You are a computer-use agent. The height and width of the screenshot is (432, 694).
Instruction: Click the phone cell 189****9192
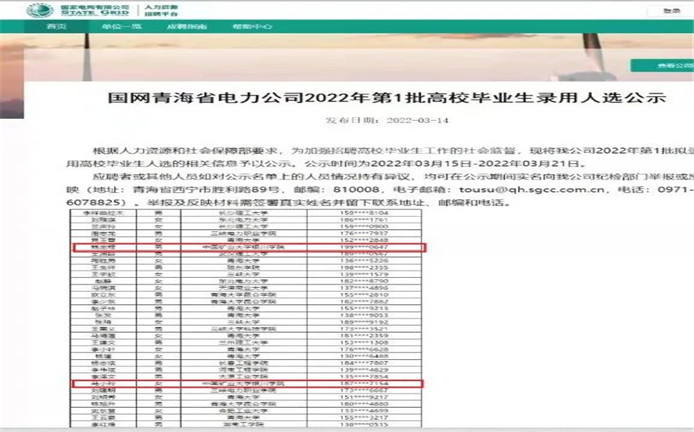(x=364, y=322)
